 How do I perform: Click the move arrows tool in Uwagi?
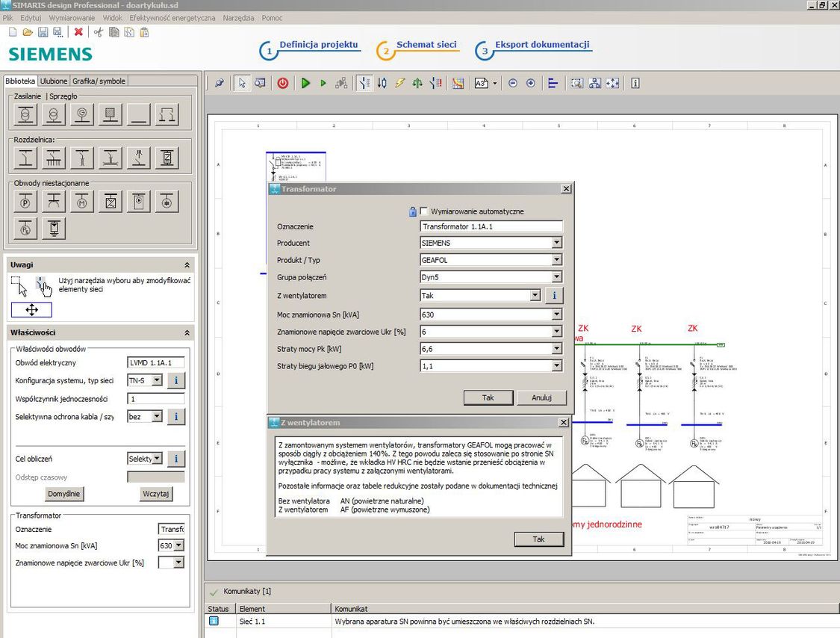(31, 310)
